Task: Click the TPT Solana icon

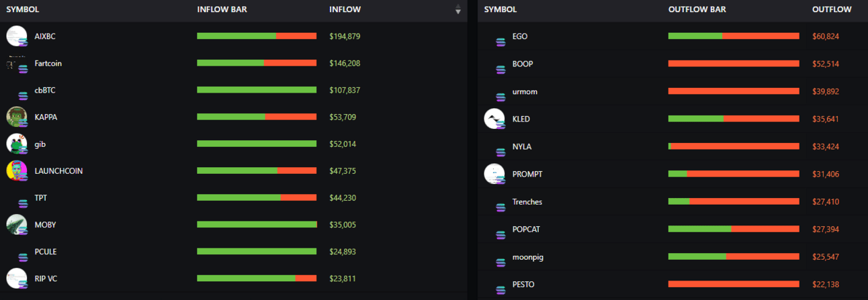Action: (x=23, y=203)
